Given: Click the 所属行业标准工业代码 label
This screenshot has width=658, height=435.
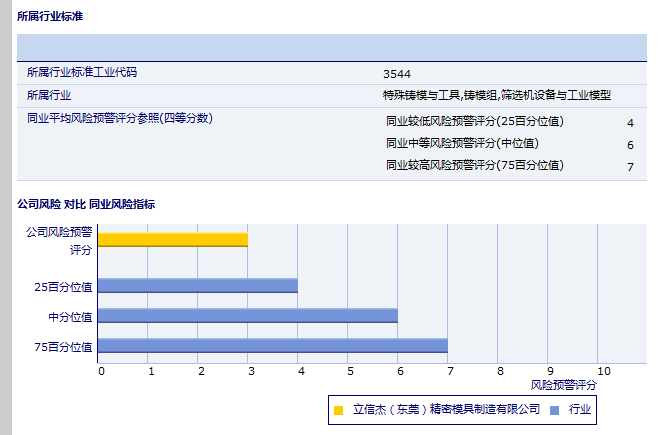Looking at the screenshot, I should pos(82,73).
